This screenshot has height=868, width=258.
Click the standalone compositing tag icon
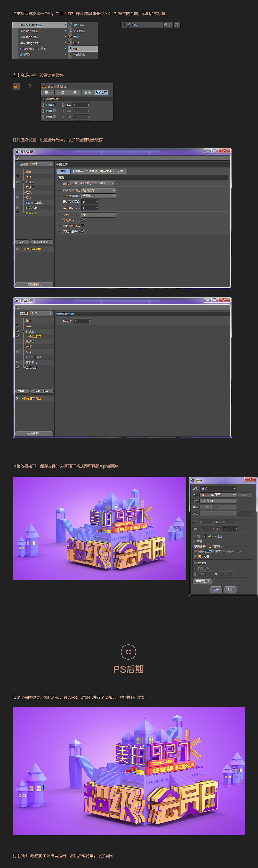coord(16,86)
